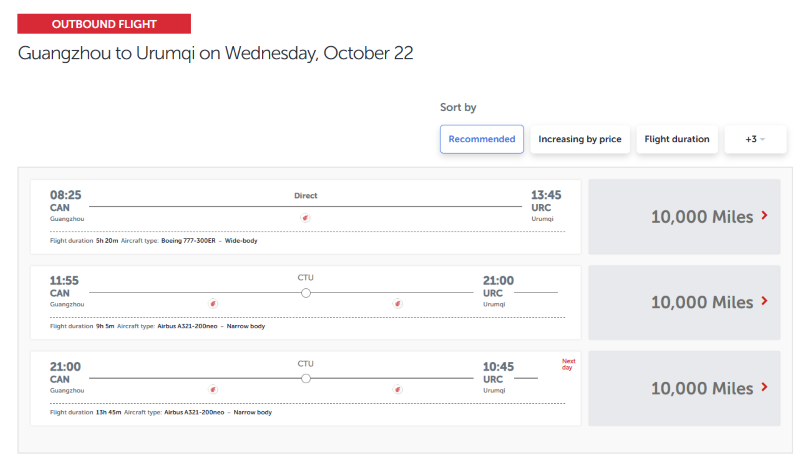Click red arrow beside second 10,000 Miles fare
Screen dimensions: 800x460
click(x=764, y=301)
